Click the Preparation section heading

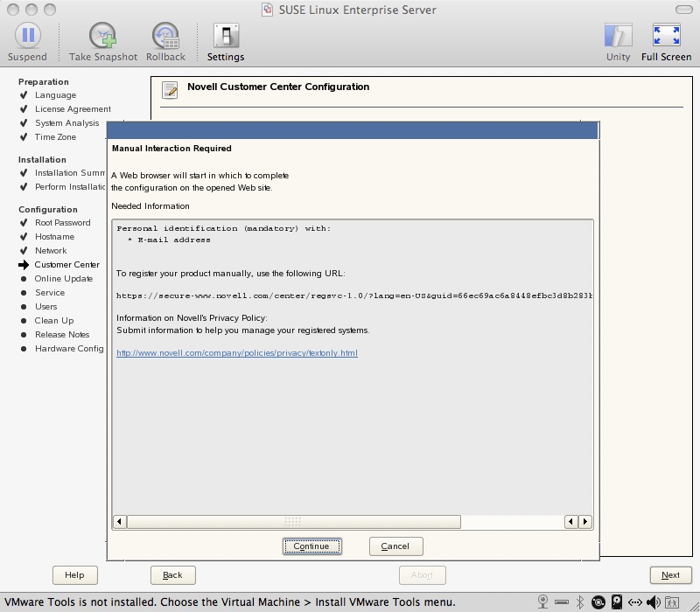(43, 81)
